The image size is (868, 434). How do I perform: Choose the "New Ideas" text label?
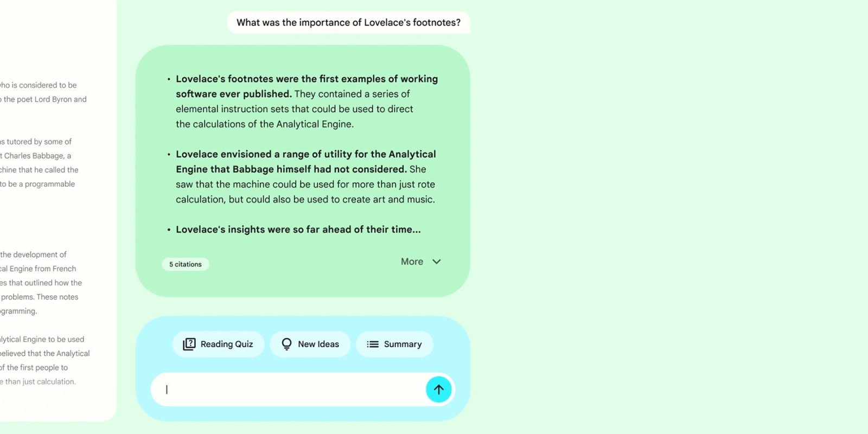(318, 344)
